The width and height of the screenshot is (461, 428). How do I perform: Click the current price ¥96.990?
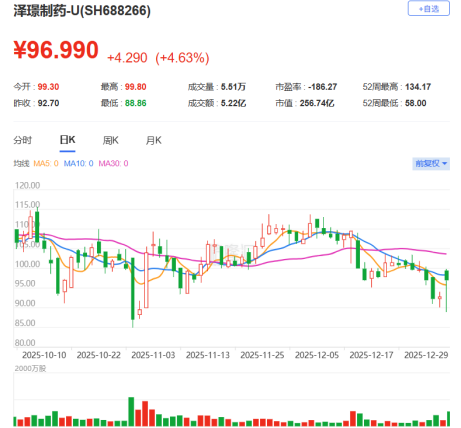point(56,50)
